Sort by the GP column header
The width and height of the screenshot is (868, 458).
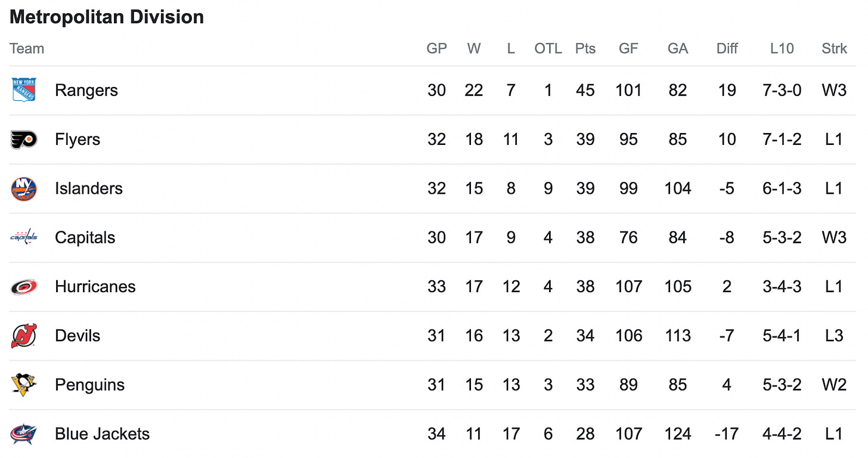coord(437,49)
